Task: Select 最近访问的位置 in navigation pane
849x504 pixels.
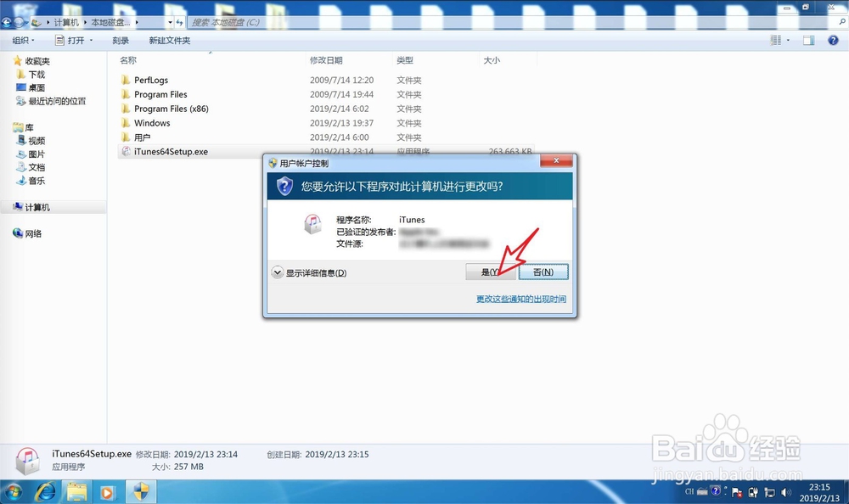Action: pyautogui.click(x=56, y=101)
